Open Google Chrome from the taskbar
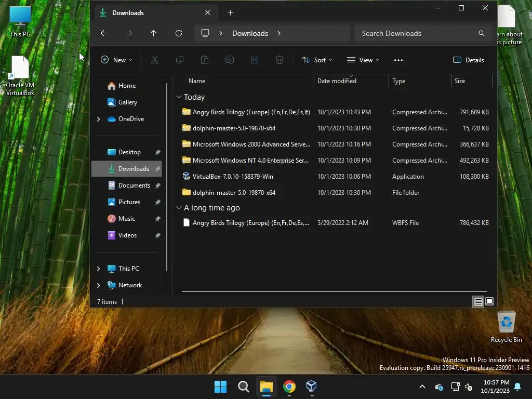The height and width of the screenshot is (399, 532). pos(289,387)
